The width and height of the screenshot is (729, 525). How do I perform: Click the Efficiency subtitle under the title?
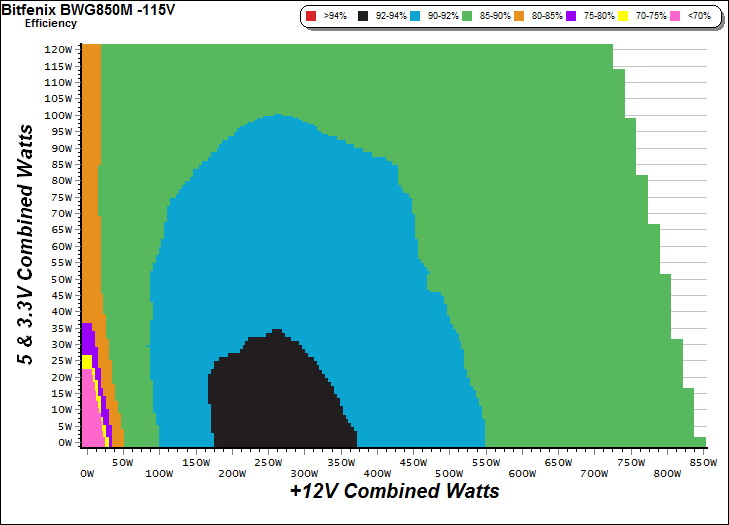(50, 22)
